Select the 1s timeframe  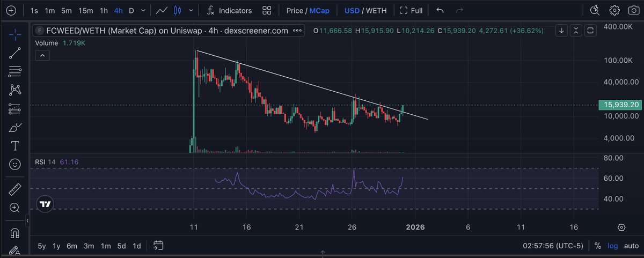pyautogui.click(x=34, y=10)
